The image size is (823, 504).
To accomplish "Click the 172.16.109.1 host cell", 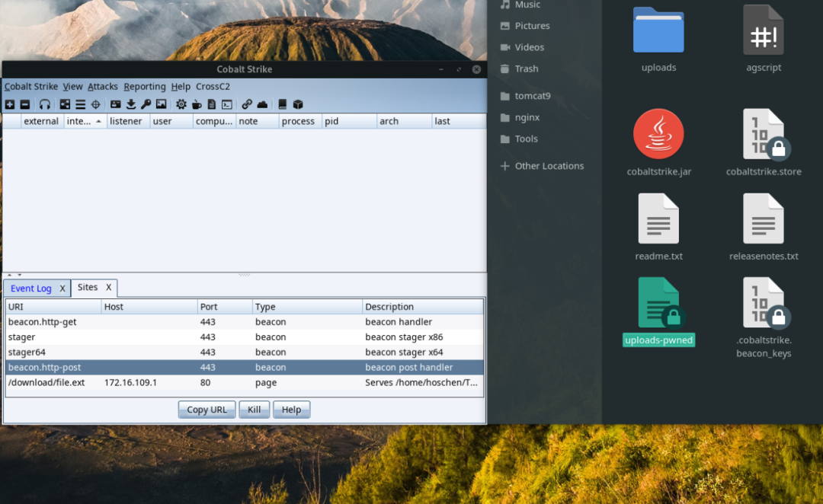I will (x=130, y=383).
